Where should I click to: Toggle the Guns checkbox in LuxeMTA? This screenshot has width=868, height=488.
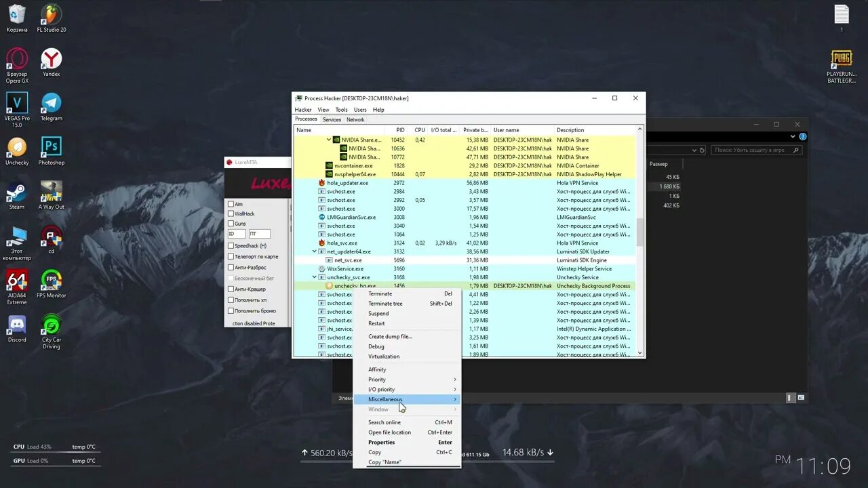point(231,223)
